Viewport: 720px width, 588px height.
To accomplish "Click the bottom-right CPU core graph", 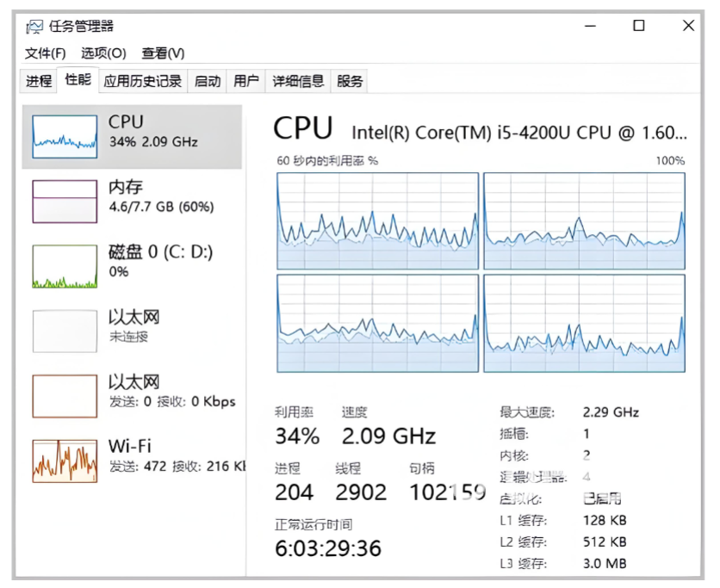I will tap(584, 324).
